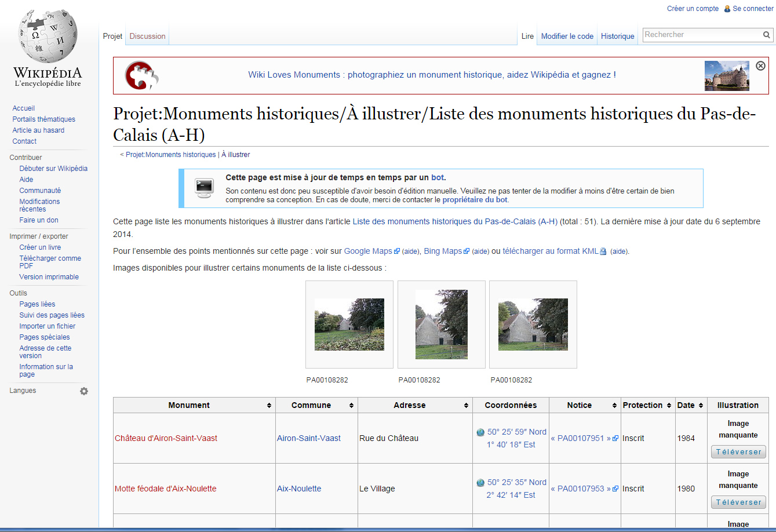Sort table by Commune column
Image resolution: width=776 pixels, height=532 pixels.
pyautogui.click(x=351, y=406)
